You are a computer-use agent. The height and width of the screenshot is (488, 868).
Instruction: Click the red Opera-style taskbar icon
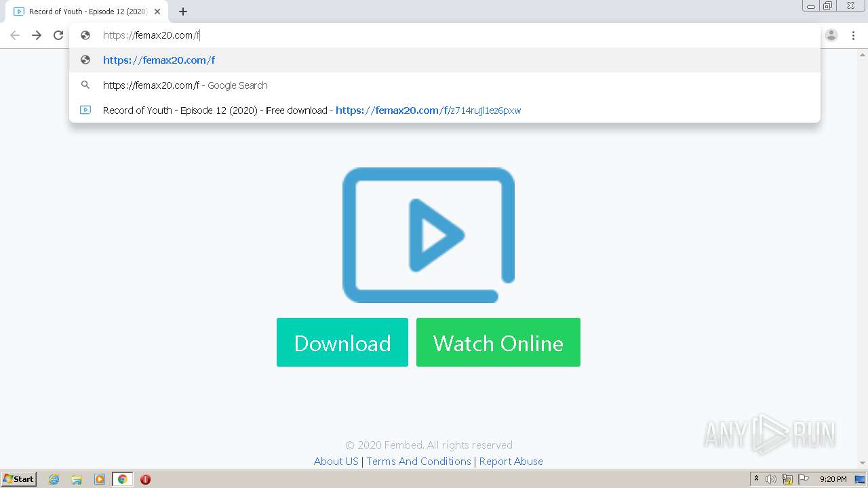[x=145, y=479]
